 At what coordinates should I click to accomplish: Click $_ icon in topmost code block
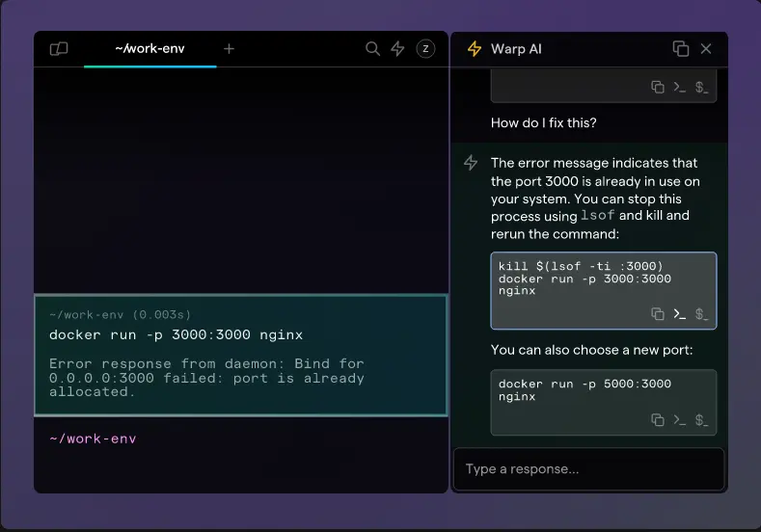point(701,87)
